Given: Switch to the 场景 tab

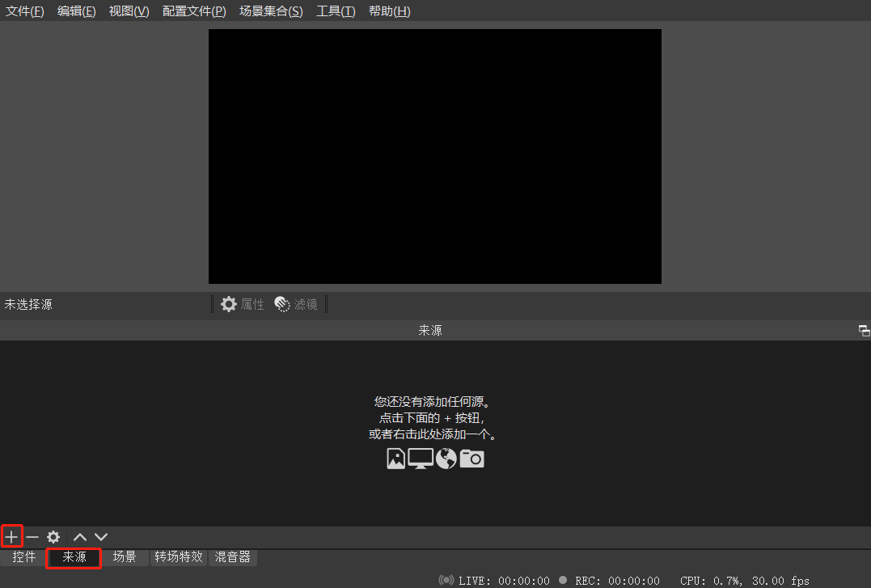Looking at the screenshot, I should (125, 557).
